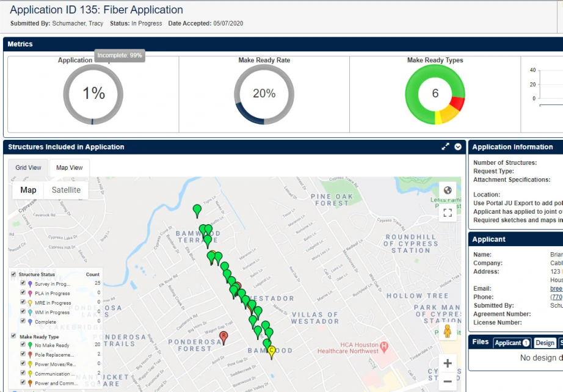Click the Applicant files count badge
Image resolution: width=563 pixels, height=392 pixels.
coord(526,343)
